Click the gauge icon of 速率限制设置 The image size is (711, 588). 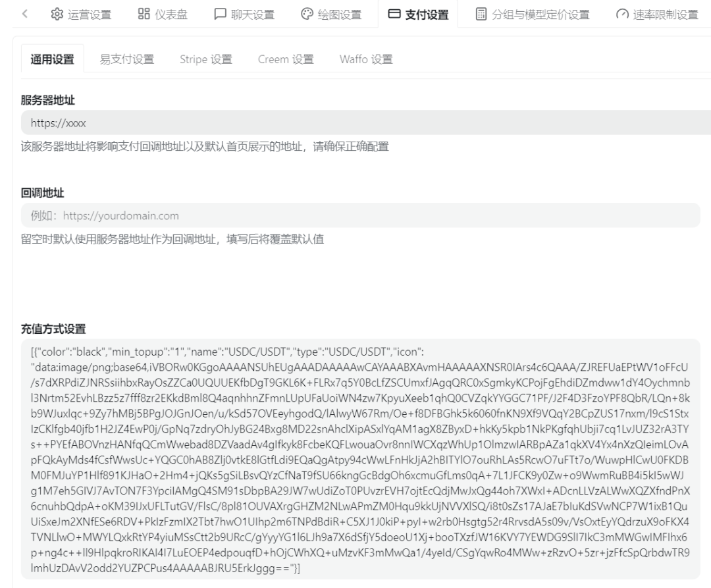pyautogui.click(x=622, y=14)
